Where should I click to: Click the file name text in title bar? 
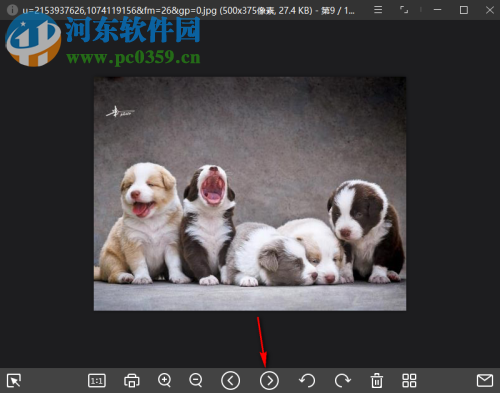(119, 10)
